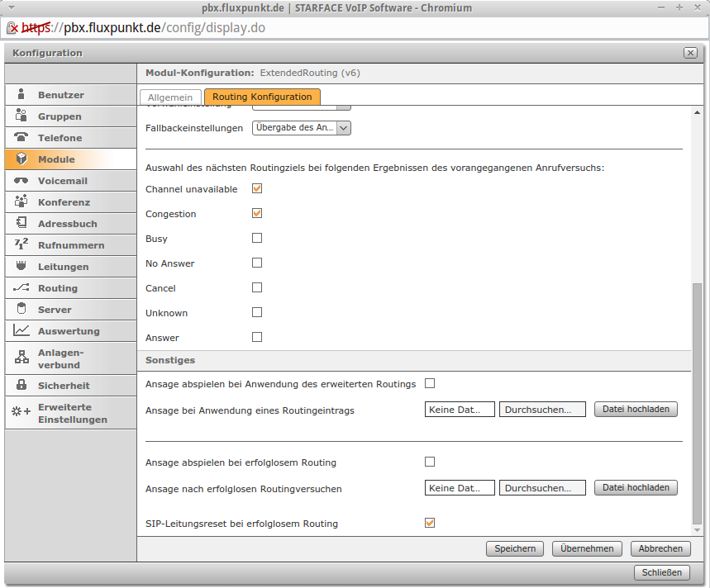Open Benutzer section via its person icon
The width and height of the screenshot is (710, 588).
[x=21, y=94]
